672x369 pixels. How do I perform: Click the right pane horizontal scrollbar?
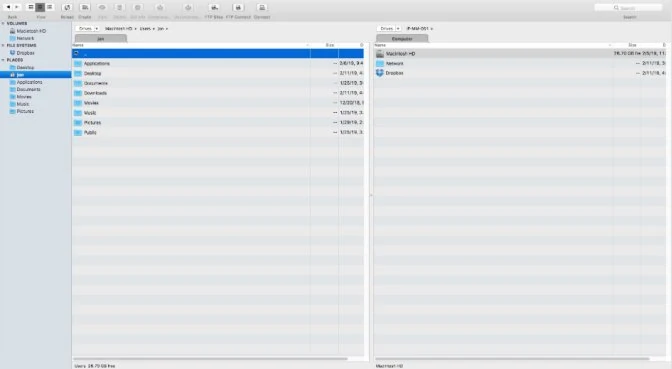(513, 359)
